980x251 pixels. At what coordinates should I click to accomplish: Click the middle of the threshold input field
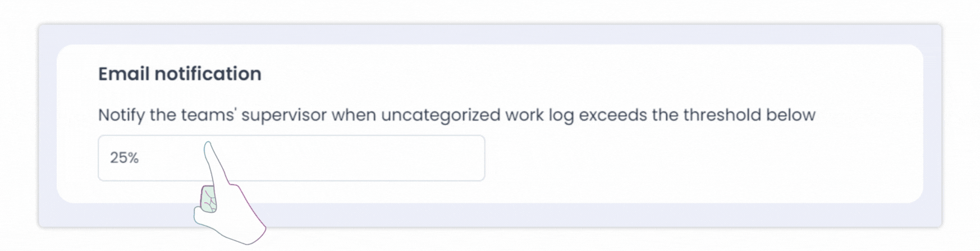(291, 158)
